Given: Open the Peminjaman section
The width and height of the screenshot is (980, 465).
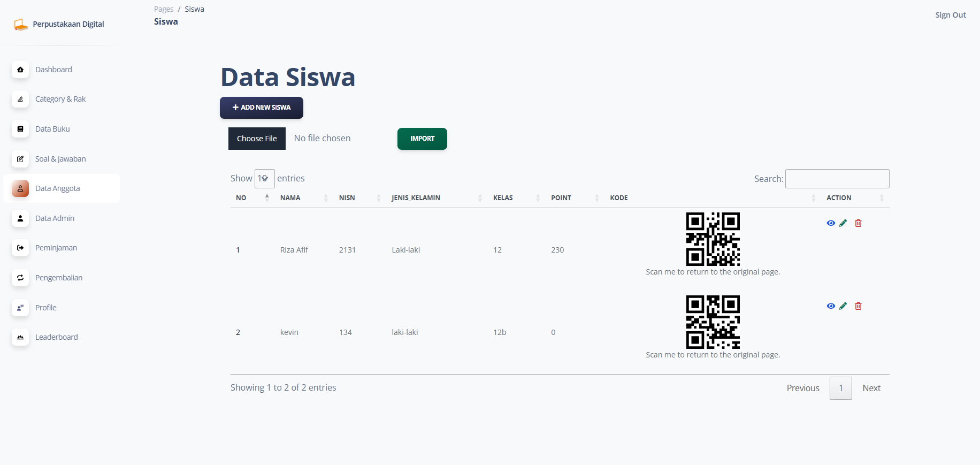Looking at the screenshot, I should (x=56, y=248).
